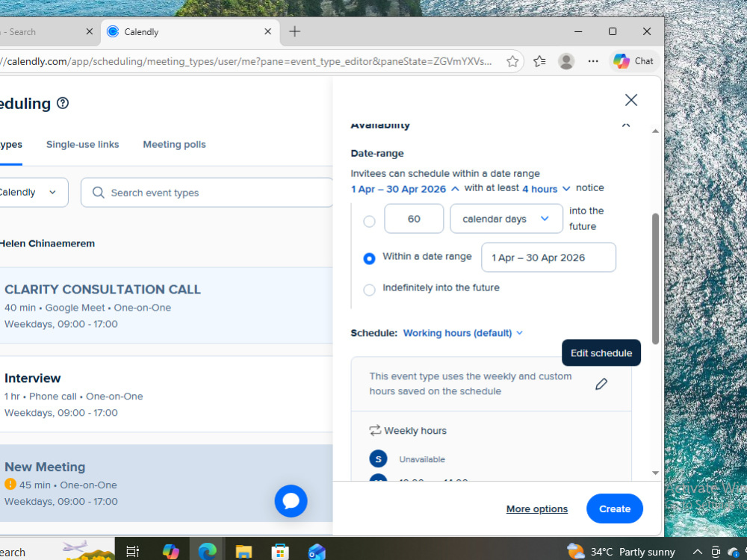Image resolution: width=747 pixels, height=560 pixels.
Task: Click the Weekly hours repeat icon
Action: click(x=375, y=431)
